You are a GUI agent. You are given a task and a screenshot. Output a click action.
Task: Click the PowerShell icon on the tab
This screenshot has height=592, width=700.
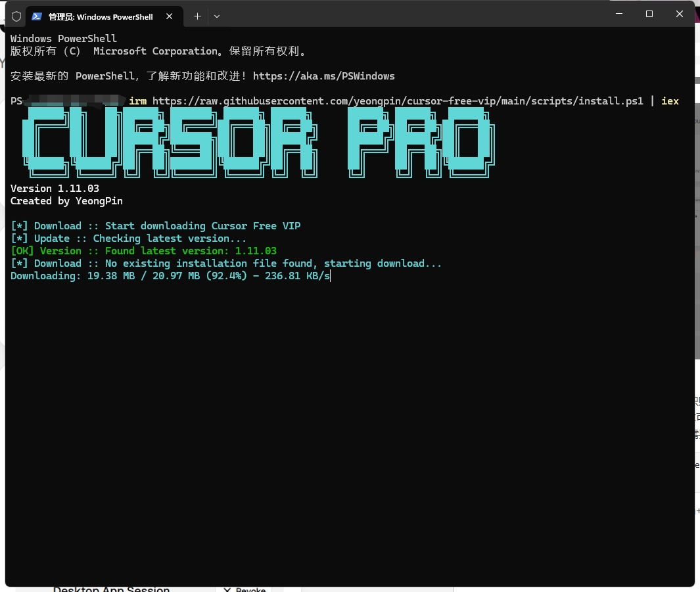[x=37, y=16]
